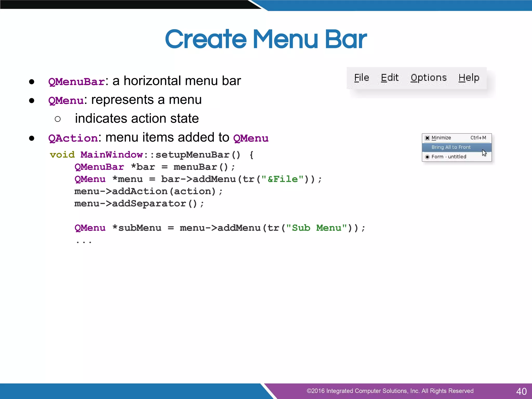
Task: Click the "Sub Menu" string in code
Action: (x=316, y=228)
